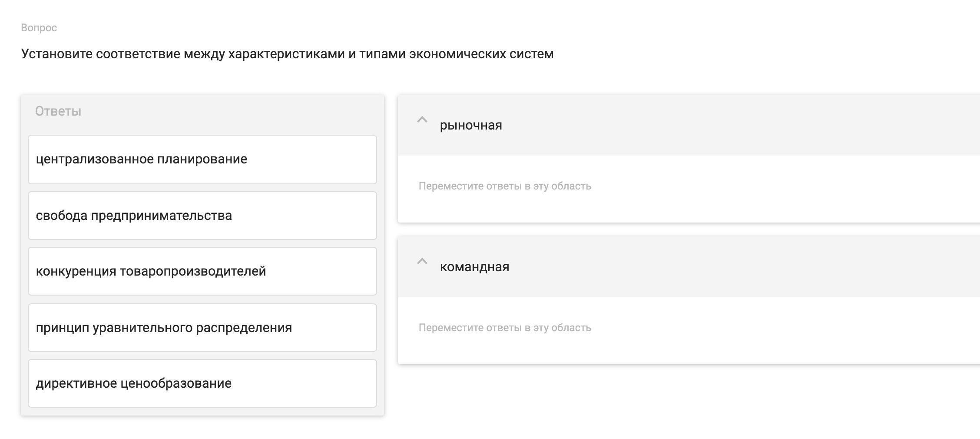Click the word Установите in the question
Screen dimensions: 980x439
click(x=56, y=54)
